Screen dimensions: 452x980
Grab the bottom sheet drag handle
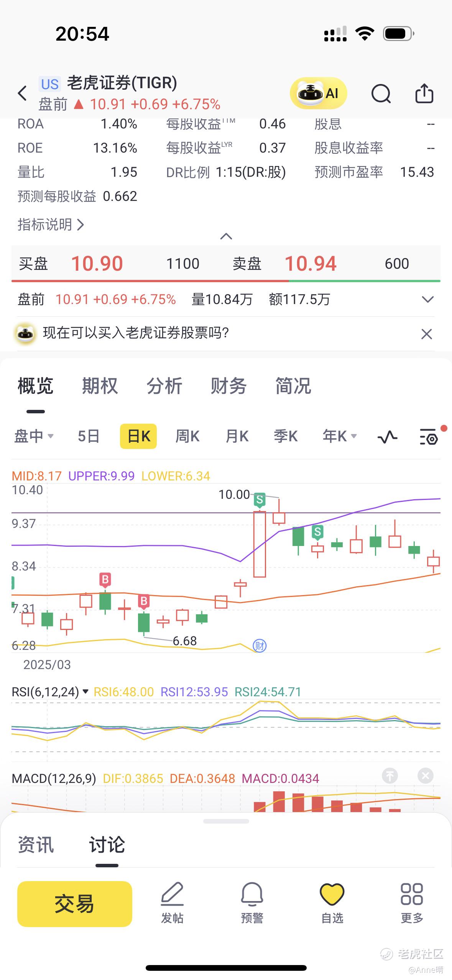226,821
